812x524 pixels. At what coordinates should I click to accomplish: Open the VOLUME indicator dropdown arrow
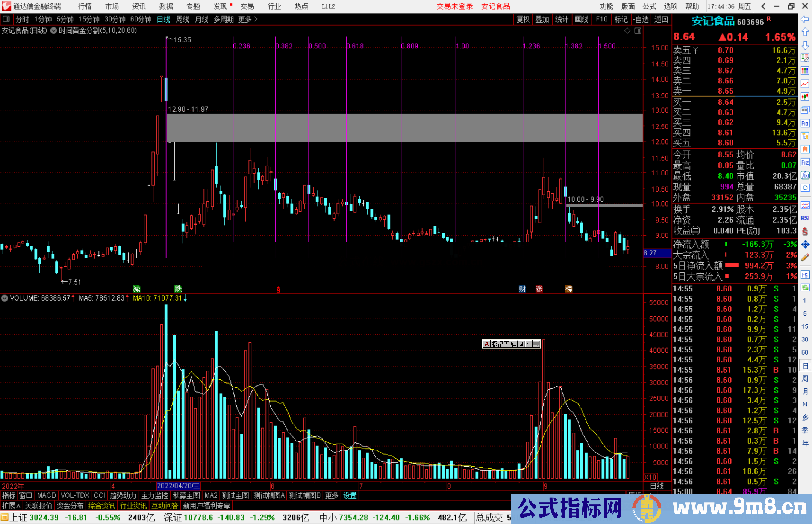[5, 298]
